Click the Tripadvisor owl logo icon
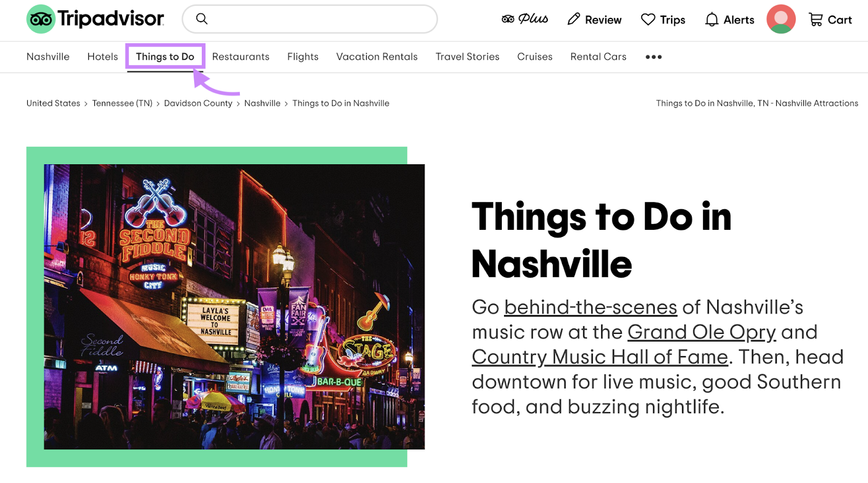This screenshot has width=868, height=483. 41,19
